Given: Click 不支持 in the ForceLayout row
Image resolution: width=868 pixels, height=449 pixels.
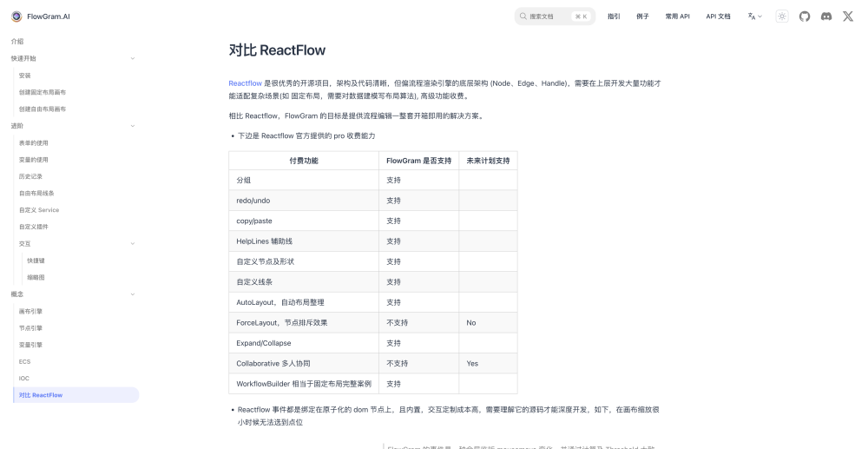Looking at the screenshot, I should click(x=397, y=323).
